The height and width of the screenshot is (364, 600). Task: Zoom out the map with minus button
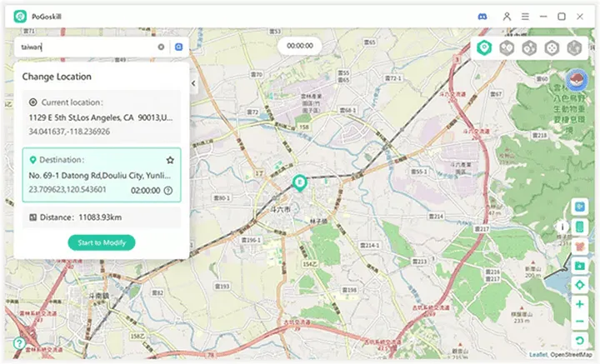[579, 322]
